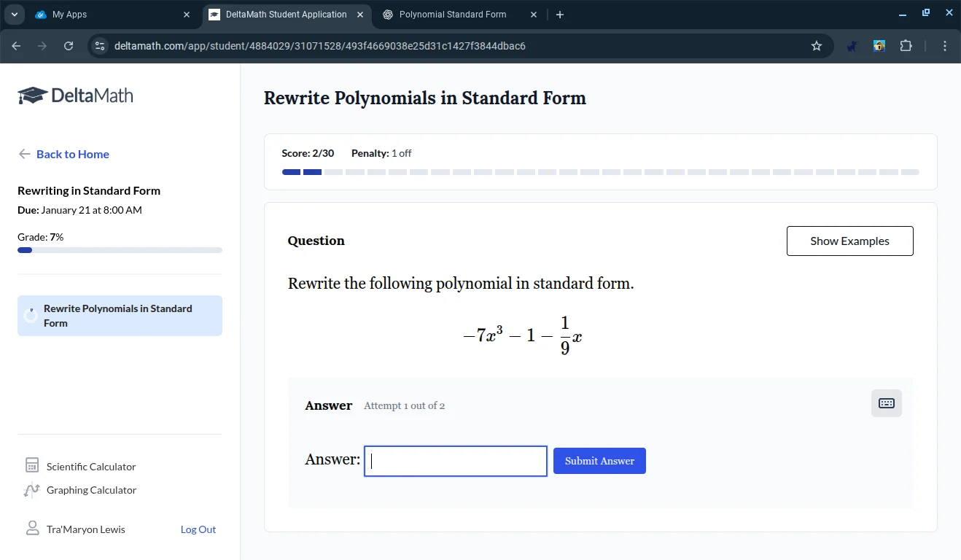This screenshot has height=560, width=961.
Task: Click the browser address bar URL
Action: coord(320,46)
